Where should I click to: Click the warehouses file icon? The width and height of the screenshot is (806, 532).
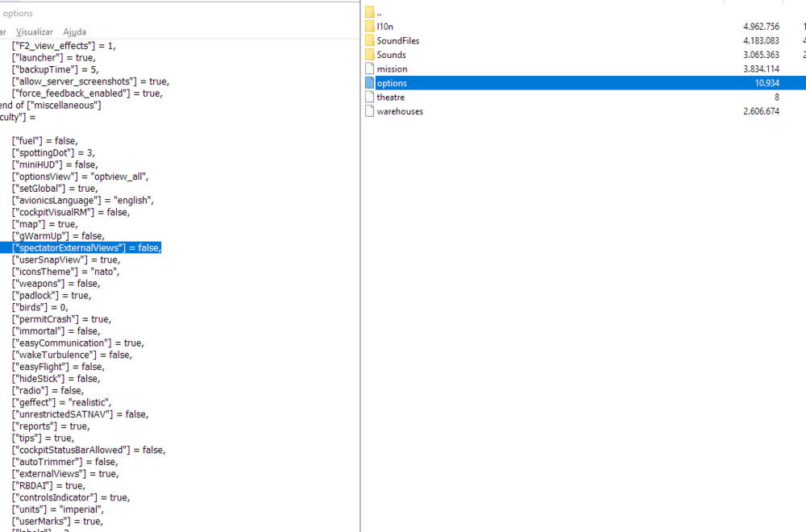coord(370,111)
